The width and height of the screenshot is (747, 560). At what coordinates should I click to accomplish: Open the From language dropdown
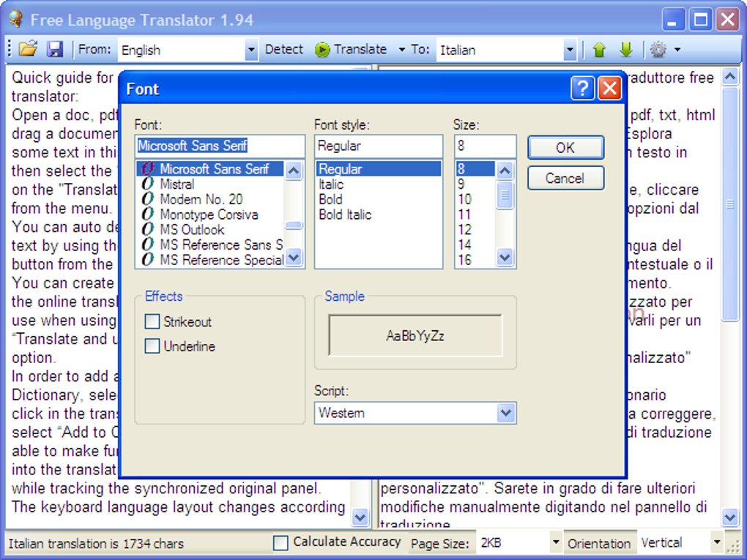click(251, 50)
